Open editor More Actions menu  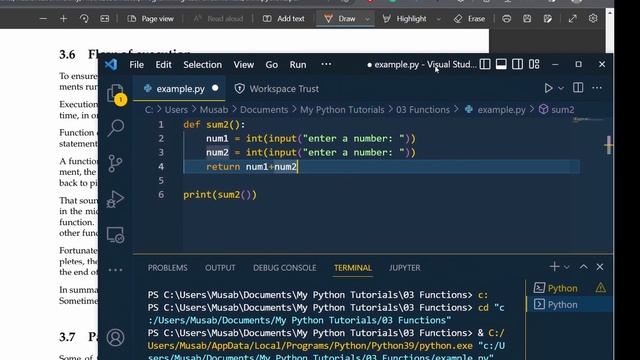pyautogui.click(x=597, y=88)
